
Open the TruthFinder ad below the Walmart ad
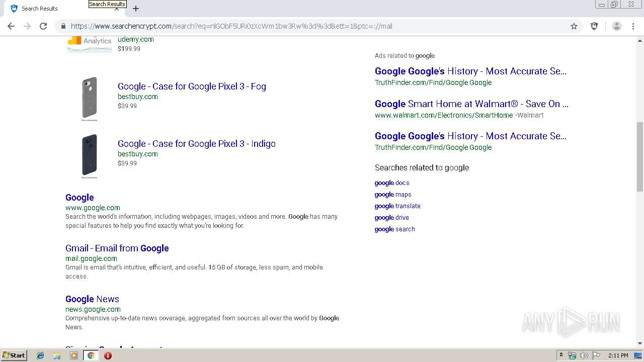click(x=470, y=136)
